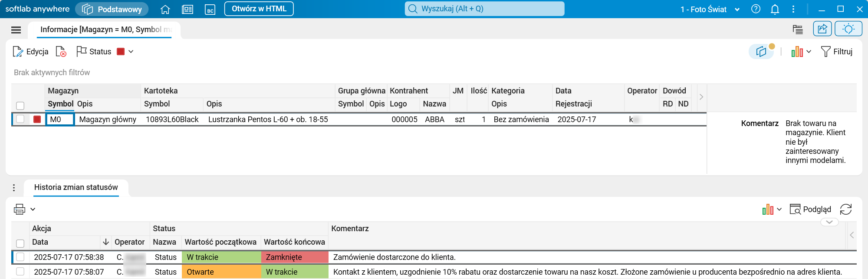Open the 1 - Foto Świat company dropdown
The image size is (868, 279).
click(710, 9)
